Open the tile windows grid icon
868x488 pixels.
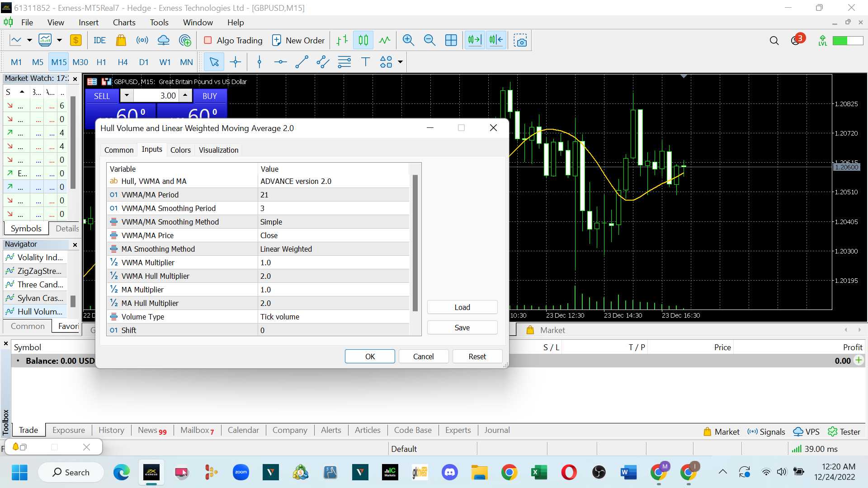coord(451,40)
